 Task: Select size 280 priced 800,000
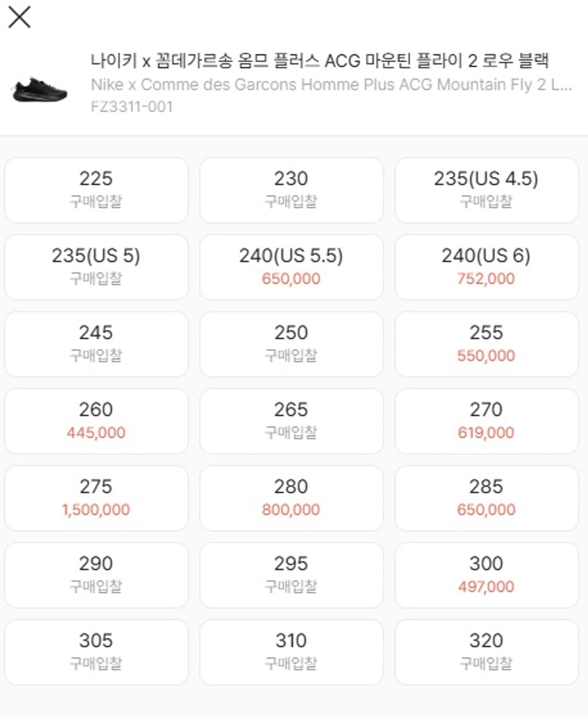(x=291, y=497)
